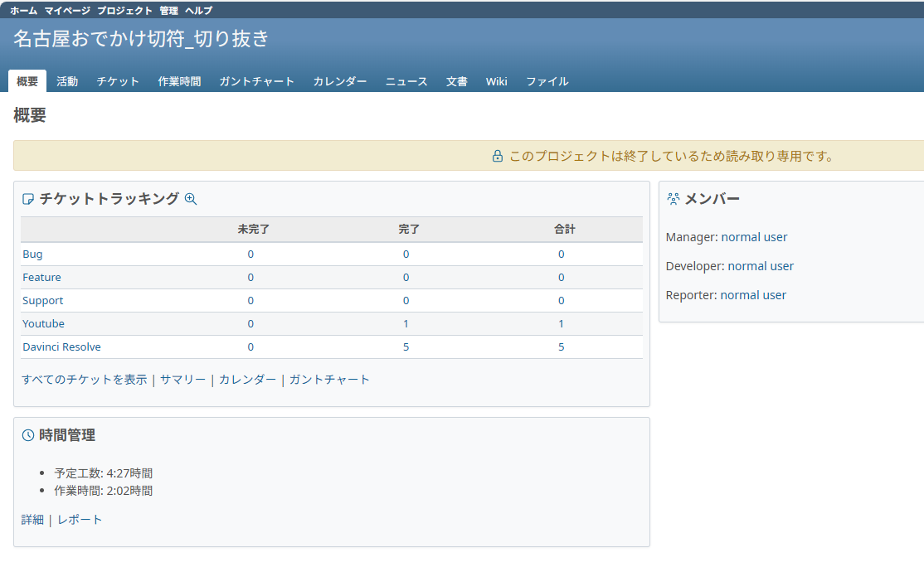
Task: Click the Feature total count 0
Action: coord(561,278)
